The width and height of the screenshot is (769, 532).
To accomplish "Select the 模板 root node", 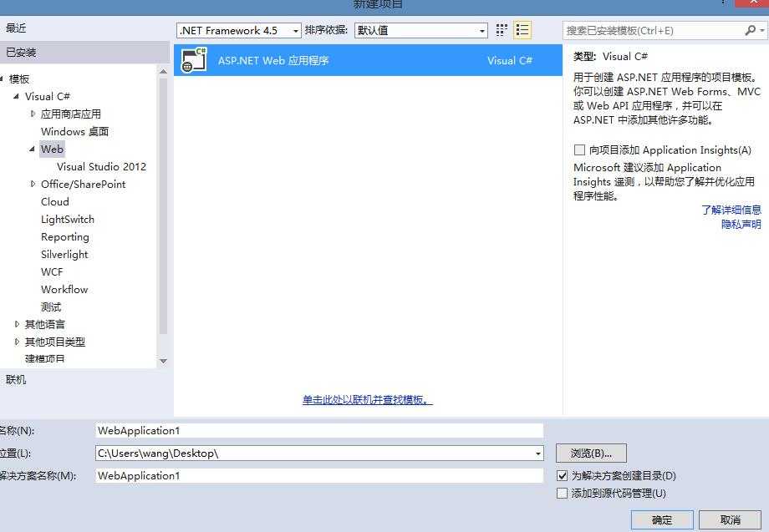I will click(x=19, y=79).
